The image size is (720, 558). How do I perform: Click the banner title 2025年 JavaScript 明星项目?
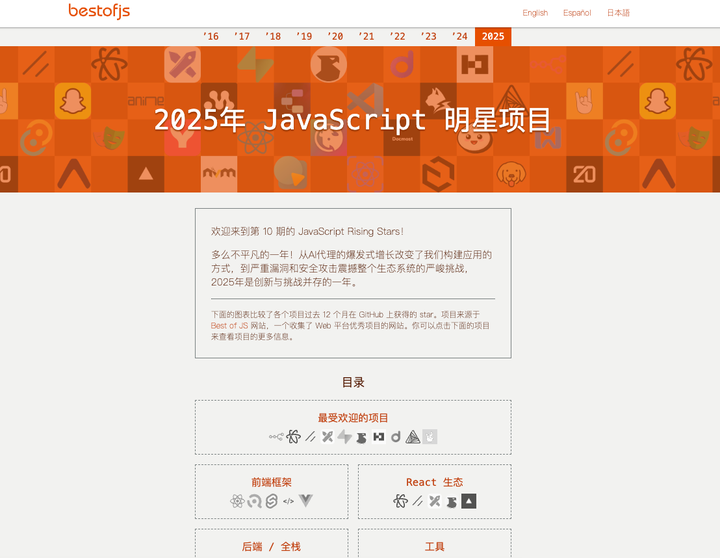[353, 120]
